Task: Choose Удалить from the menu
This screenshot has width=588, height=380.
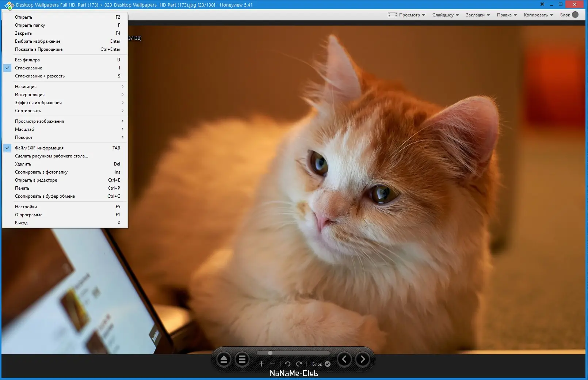Action: [65, 164]
